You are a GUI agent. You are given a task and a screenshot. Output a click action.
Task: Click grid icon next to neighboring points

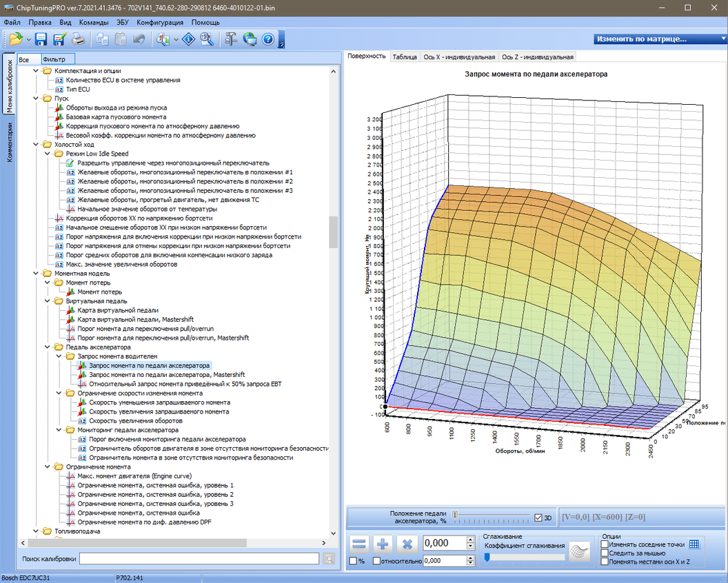pos(694,544)
